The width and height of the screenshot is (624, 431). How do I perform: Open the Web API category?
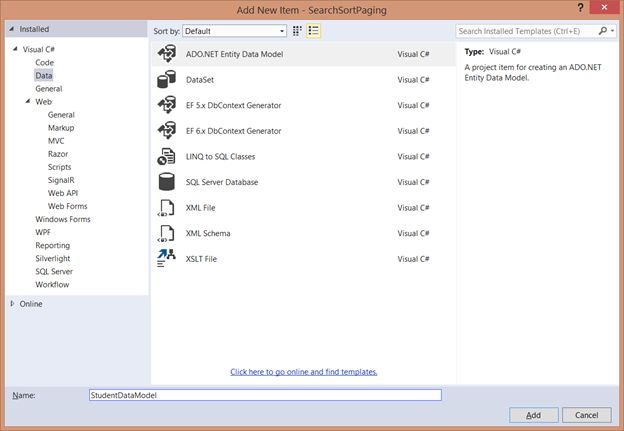63,193
